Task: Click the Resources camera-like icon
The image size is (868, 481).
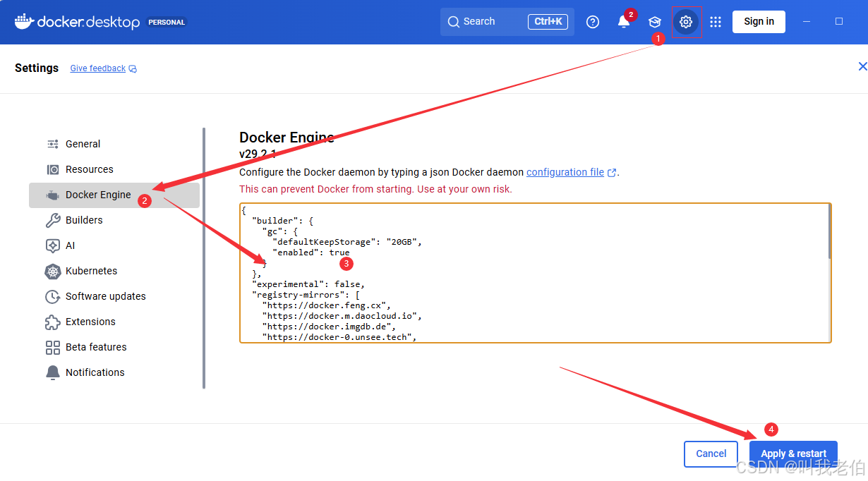Action: coord(53,169)
